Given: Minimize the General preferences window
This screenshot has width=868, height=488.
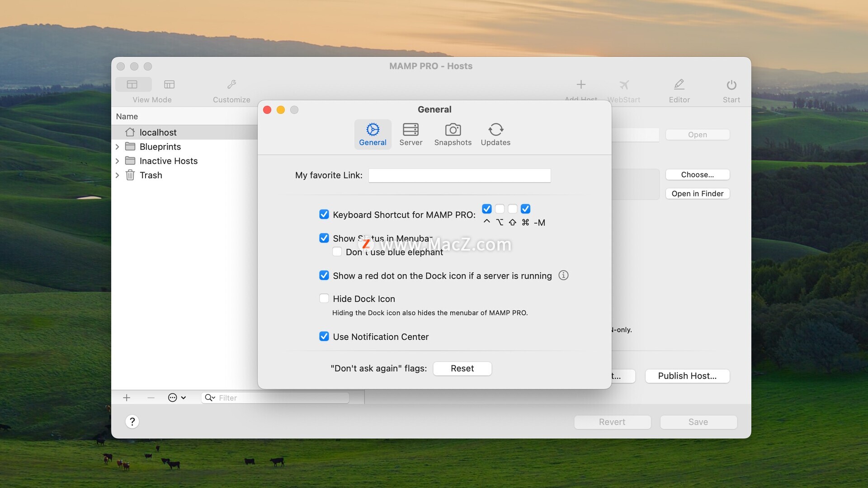Looking at the screenshot, I should coord(281,110).
